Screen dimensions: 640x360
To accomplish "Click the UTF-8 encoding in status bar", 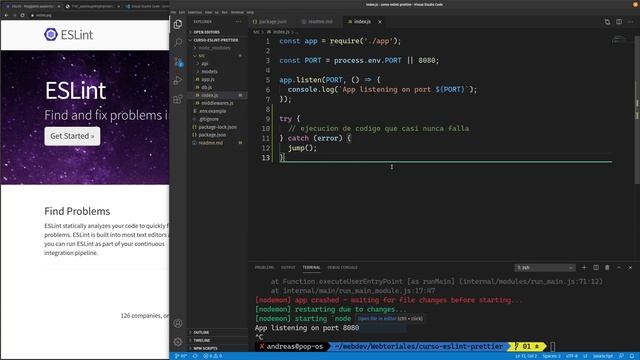I will pyautogui.click(x=571, y=356).
